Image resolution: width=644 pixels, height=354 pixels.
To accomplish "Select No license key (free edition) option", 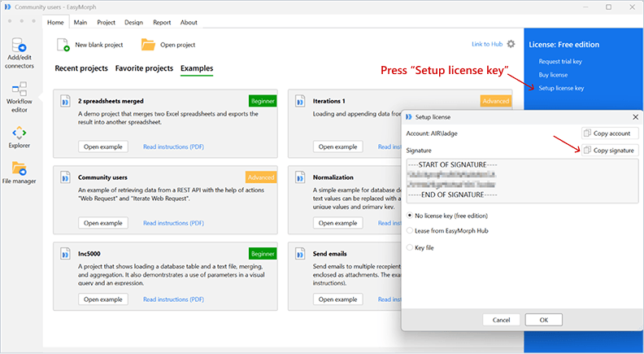I will 410,216.
